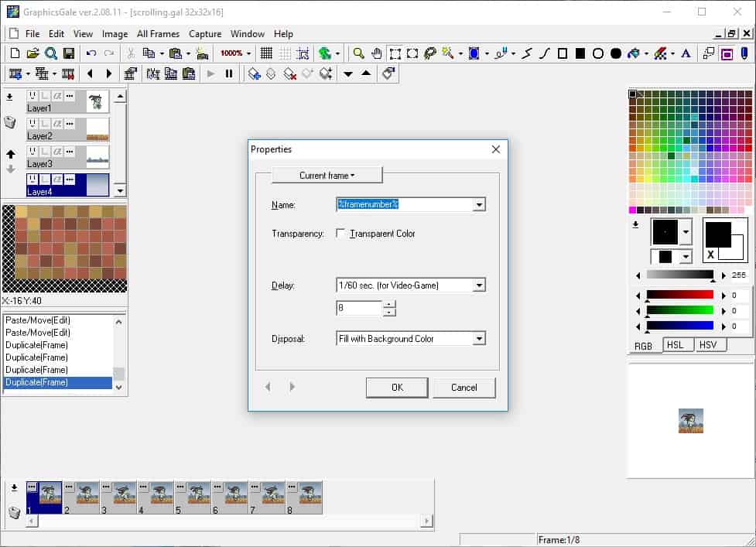Select the Rectangle selection tool

click(395, 53)
